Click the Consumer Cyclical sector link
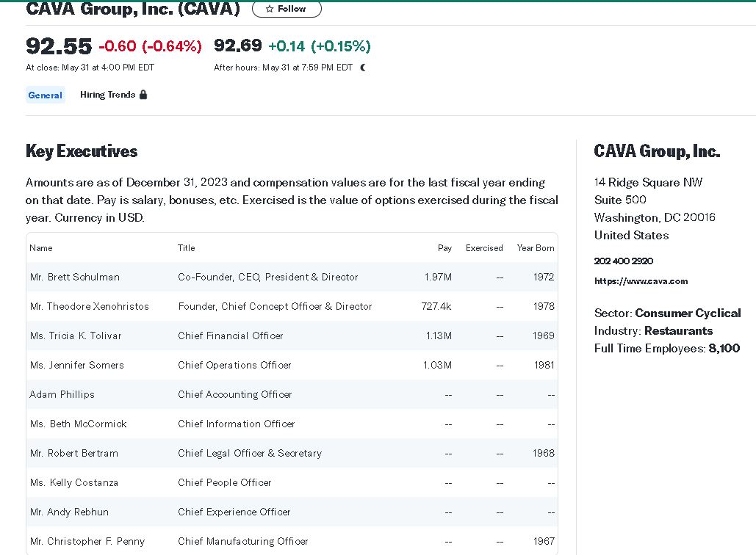756x555 pixels. [688, 313]
